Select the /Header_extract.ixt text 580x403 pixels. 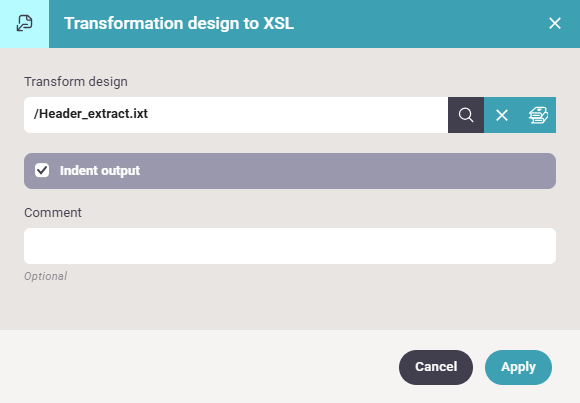pyautogui.click(x=91, y=114)
